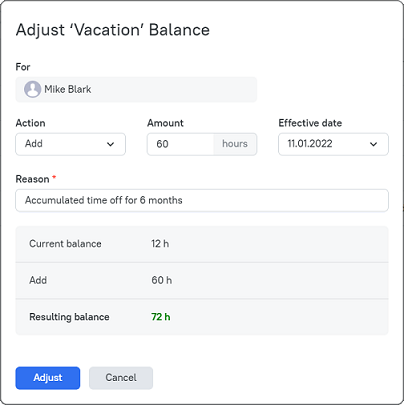Image resolution: width=404 pixels, height=405 pixels.
Task: Select the Mike Blark user field
Action: [136, 89]
